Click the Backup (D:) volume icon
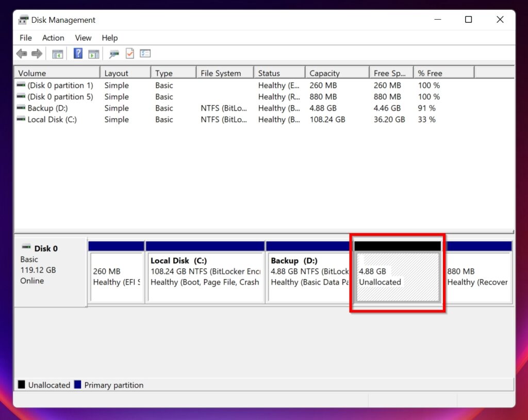The width and height of the screenshot is (528, 420). pos(21,108)
